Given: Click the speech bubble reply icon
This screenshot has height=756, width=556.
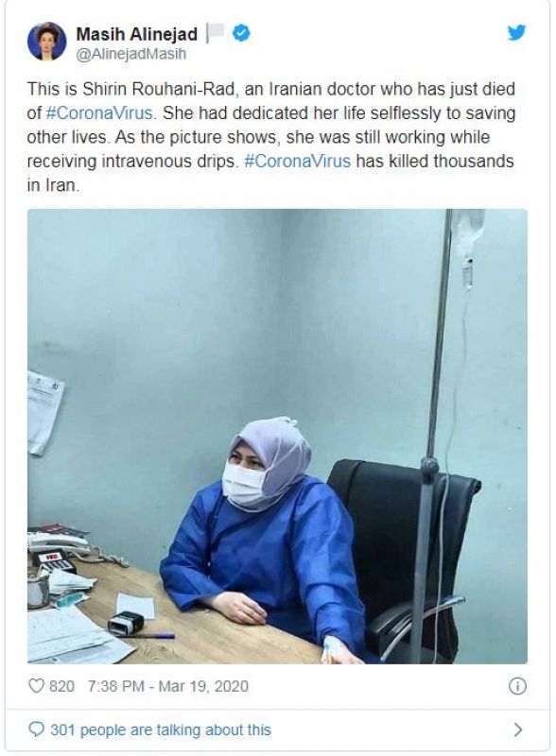Looking at the screenshot, I should coord(37,729).
